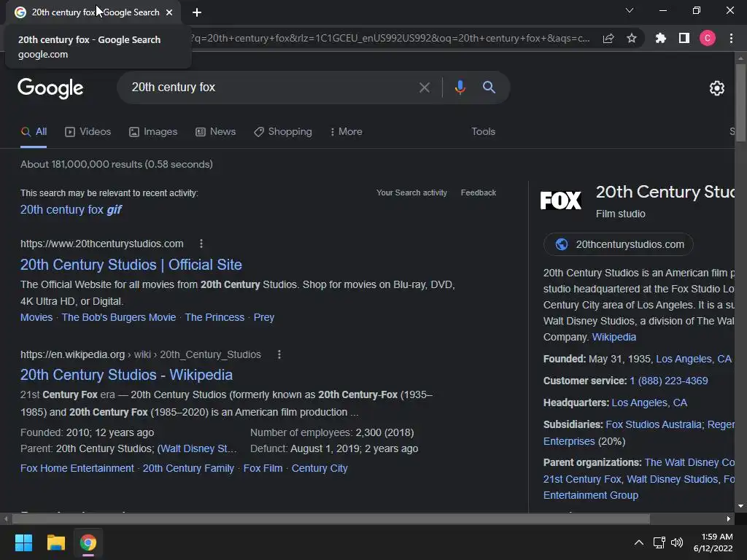Viewport: 747px width, 560px height.
Task: Select the All results tab
Action: [x=34, y=132]
